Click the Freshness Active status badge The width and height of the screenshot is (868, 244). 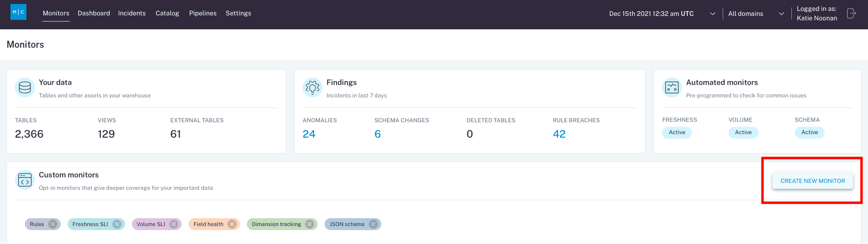pyautogui.click(x=677, y=133)
